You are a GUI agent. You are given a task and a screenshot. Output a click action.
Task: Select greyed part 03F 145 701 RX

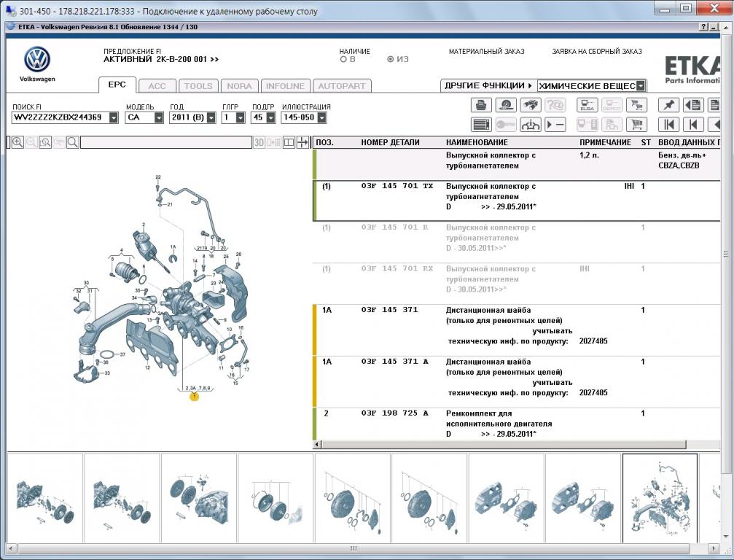coord(397,268)
